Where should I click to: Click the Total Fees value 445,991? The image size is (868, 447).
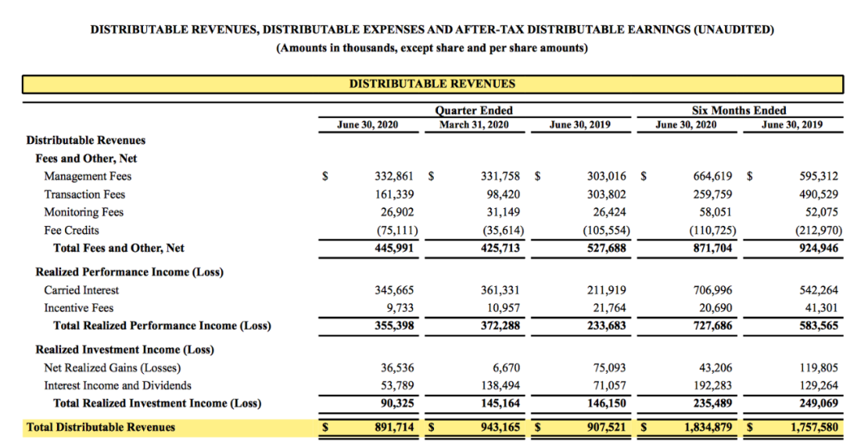(x=394, y=248)
